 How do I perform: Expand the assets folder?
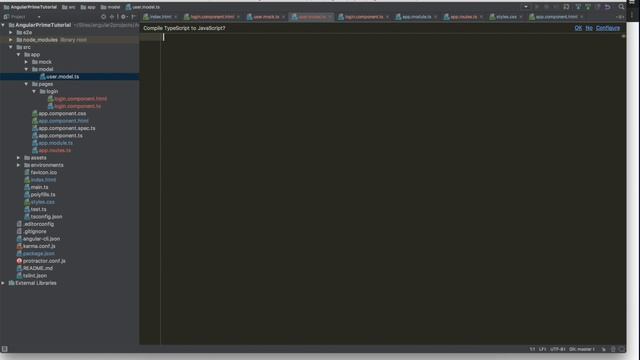point(19,158)
